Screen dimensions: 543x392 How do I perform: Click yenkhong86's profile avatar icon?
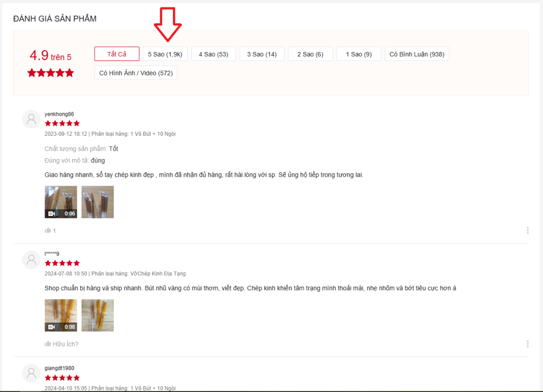[31, 119]
